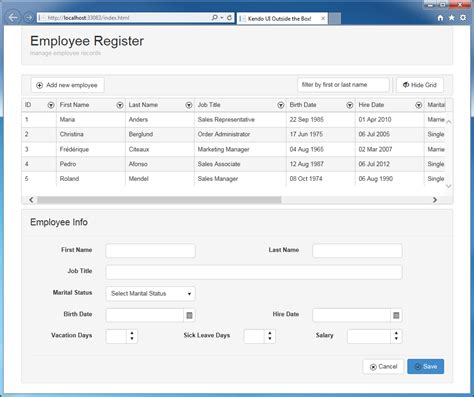Click the address bar refresh icon

click(x=229, y=17)
